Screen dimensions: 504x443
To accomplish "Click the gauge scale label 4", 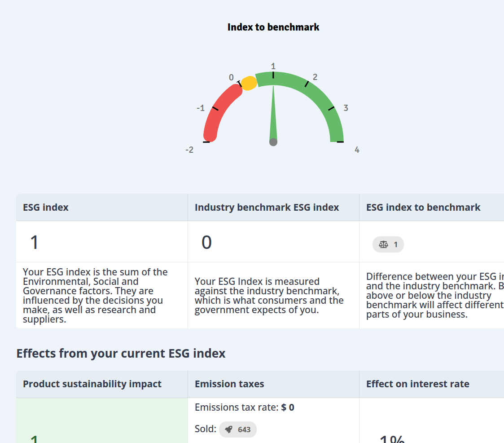I will pyautogui.click(x=357, y=150).
